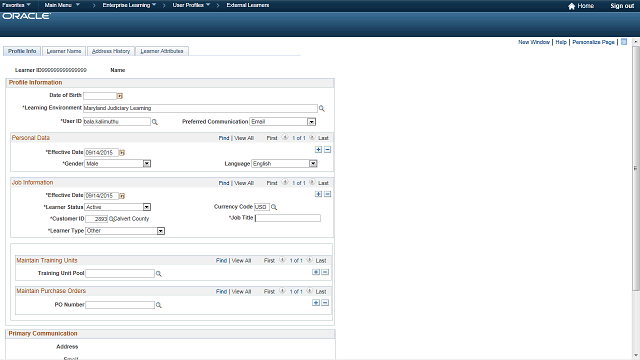Open the Learner Status dropdown
The height and width of the screenshot is (360, 640).
(x=147, y=207)
